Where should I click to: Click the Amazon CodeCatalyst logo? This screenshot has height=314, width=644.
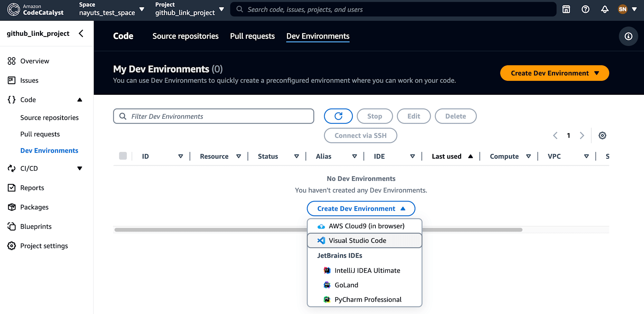[x=35, y=9]
